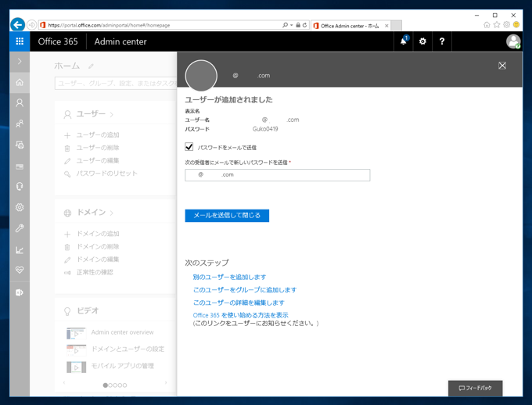Play the Admin center overview video thumbnail

click(x=76, y=333)
